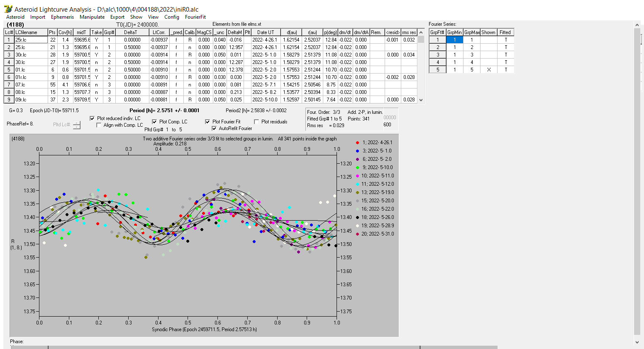The image size is (644, 349).
Task: Open the Import menu
Action: point(38,17)
